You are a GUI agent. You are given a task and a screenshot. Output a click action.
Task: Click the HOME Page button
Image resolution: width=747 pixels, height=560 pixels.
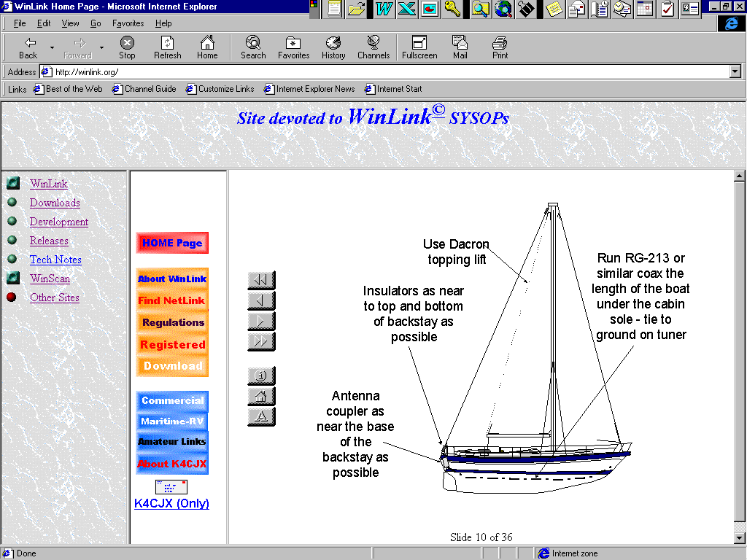pyautogui.click(x=172, y=243)
